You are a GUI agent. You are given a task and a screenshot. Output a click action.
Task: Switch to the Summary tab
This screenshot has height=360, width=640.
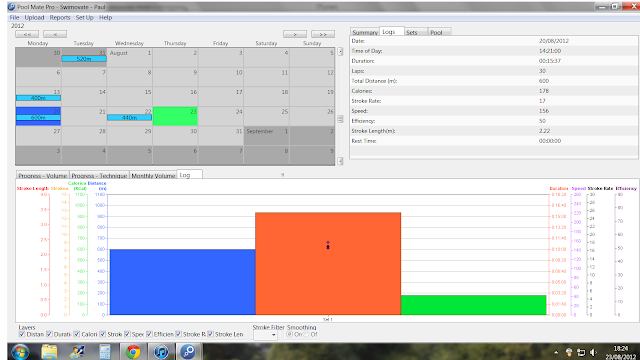(x=364, y=32)
